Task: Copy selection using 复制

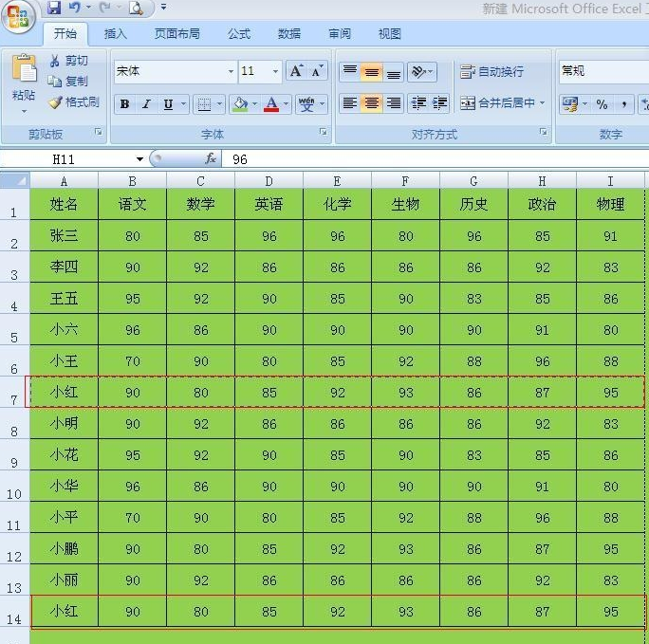Action: tap(67, 81)
